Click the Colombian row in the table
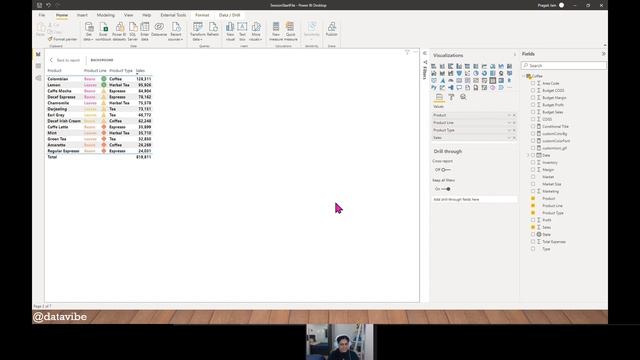640x360 pixels. pos(99,79)
